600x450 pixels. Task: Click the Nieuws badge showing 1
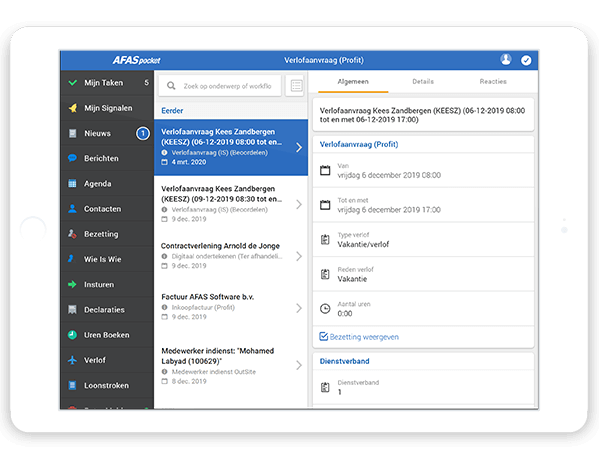point(143,133)
